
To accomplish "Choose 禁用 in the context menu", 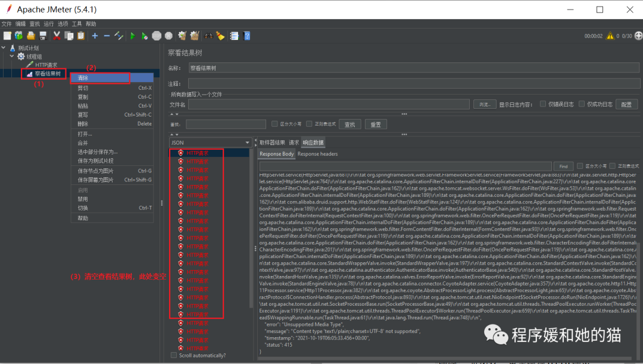I will (112, 199).
